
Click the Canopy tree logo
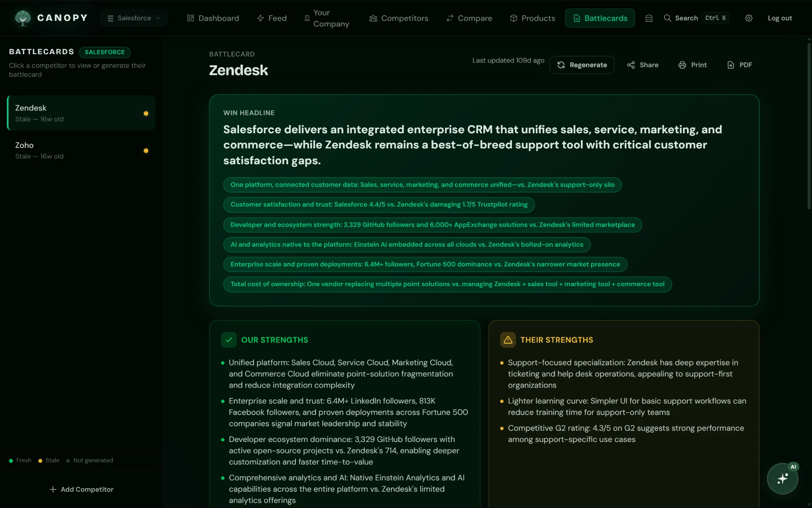(x=23, y=18)
